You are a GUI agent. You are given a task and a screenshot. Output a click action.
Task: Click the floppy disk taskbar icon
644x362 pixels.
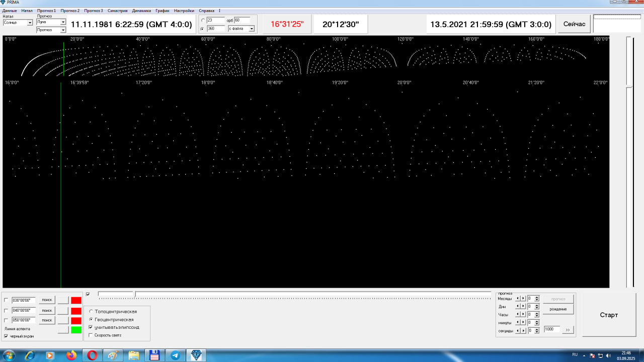[x=154, y=355]
